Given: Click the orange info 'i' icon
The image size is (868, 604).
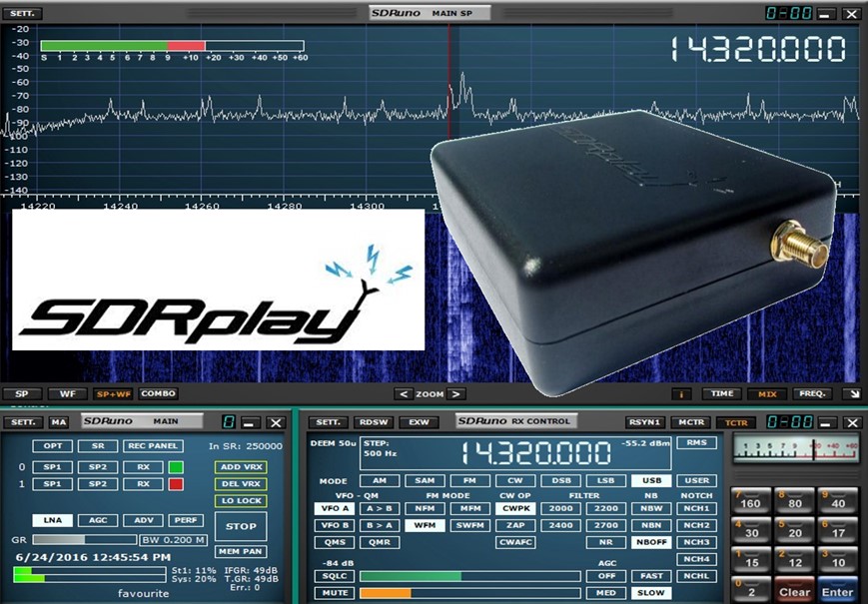Looking at the screenshot, I should coord(684,394).
